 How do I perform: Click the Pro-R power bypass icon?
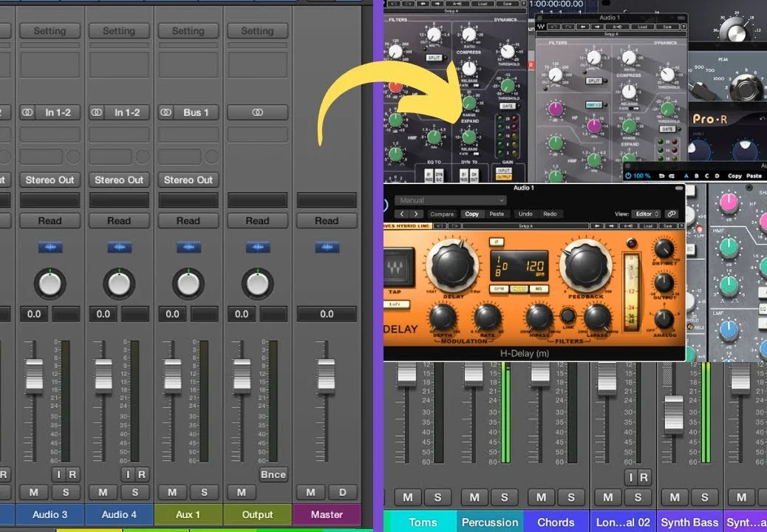pos(629,176)
